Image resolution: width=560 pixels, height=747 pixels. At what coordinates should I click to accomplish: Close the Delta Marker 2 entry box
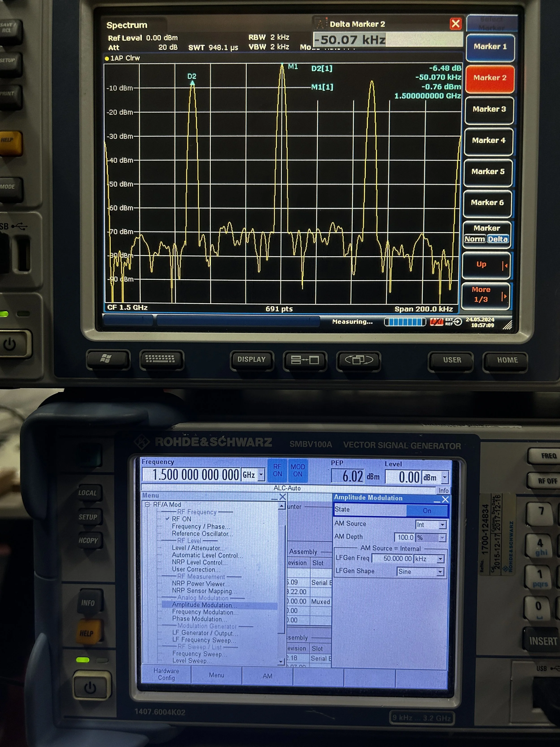coord(455,24)
